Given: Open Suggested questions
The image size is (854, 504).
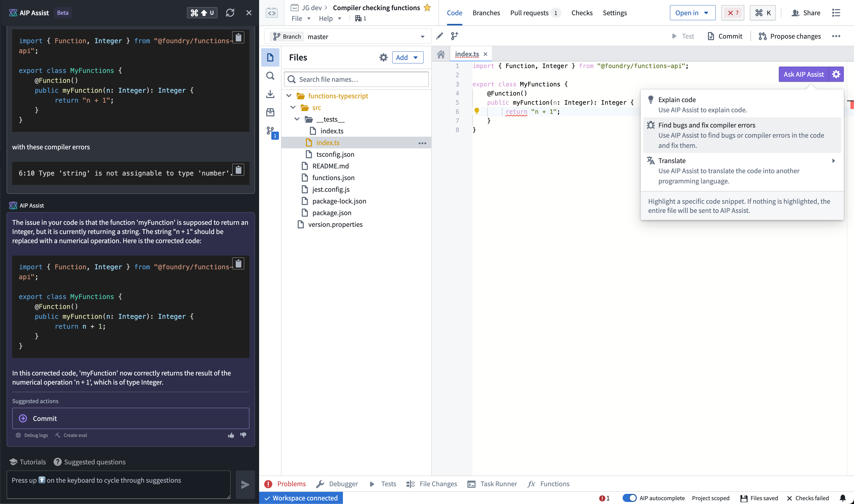Looking at the screenshot, I should point(90,462).
